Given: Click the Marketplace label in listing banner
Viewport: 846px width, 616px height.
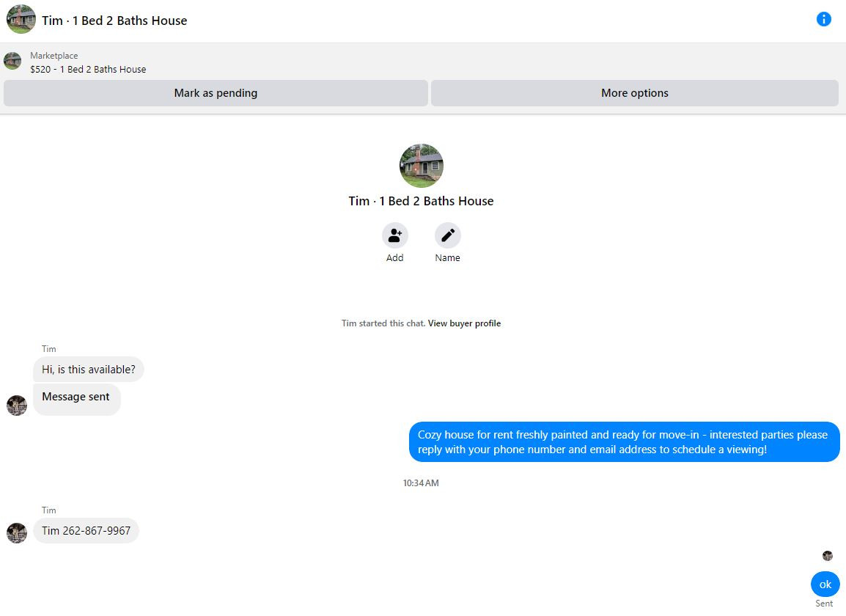Looking at the screenshot, I should [54, 56].
